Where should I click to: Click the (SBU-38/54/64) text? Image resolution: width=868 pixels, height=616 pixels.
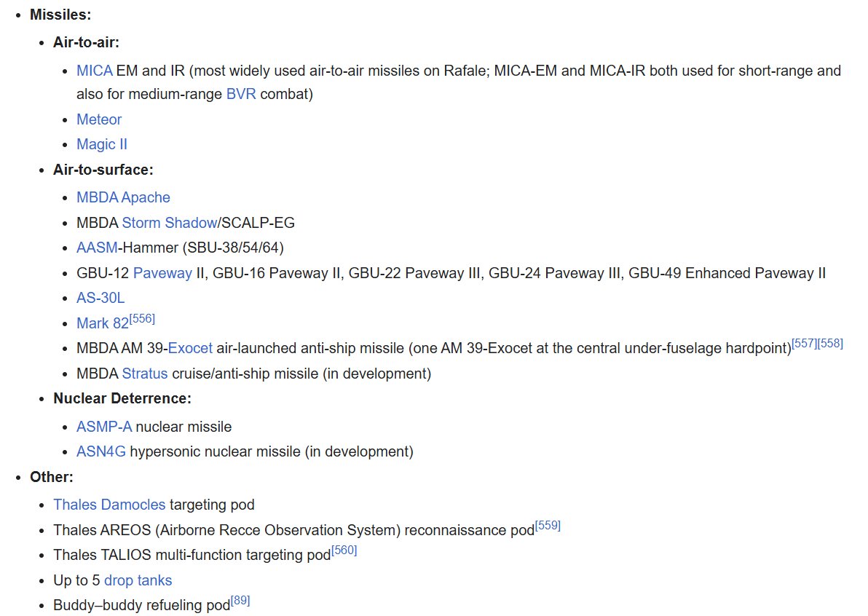[233, 248]
